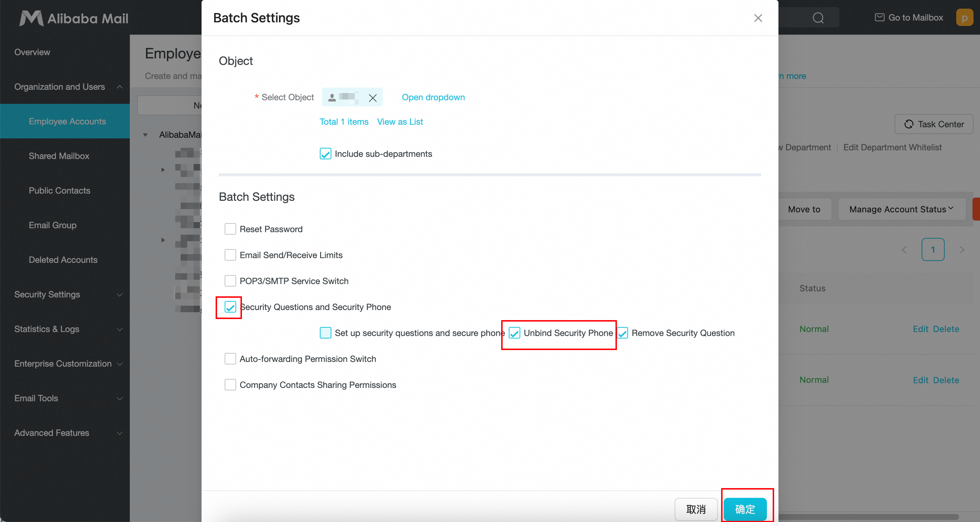Confirm with the 确定 button

[745, 509]
